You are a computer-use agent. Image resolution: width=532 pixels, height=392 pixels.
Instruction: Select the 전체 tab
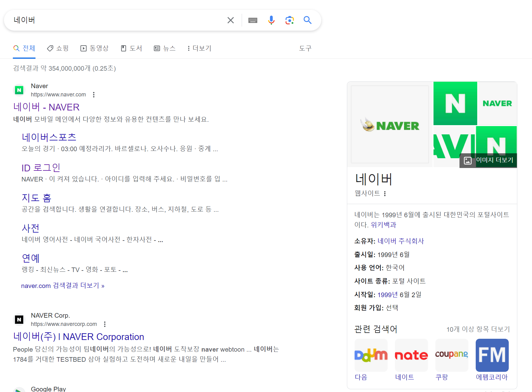[24, 48]
